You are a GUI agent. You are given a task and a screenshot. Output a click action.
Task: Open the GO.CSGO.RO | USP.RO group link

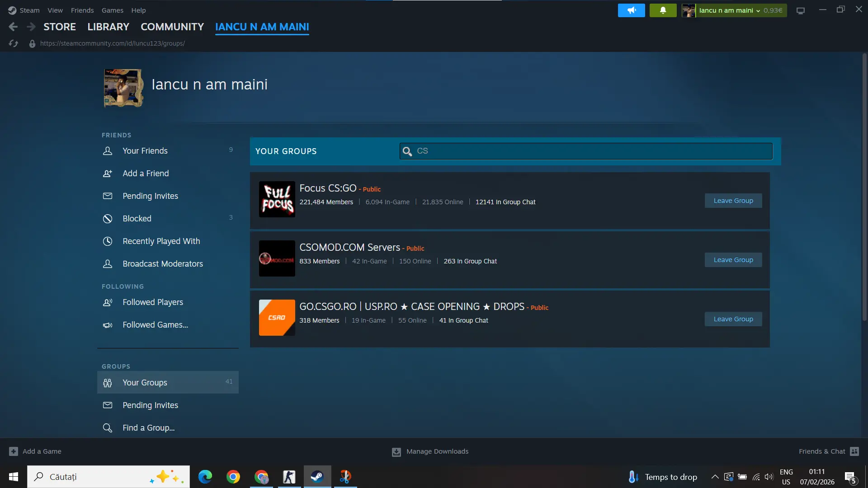412,307
